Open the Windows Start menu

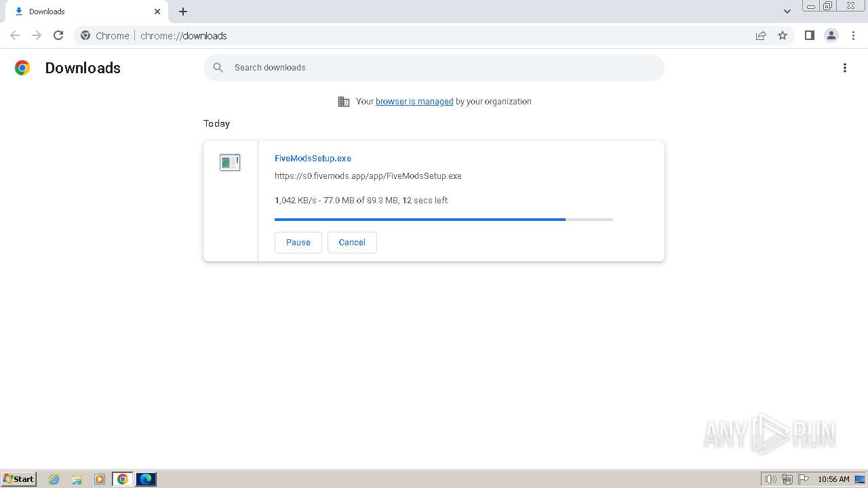pyautogui.click(x=19, y=479)
